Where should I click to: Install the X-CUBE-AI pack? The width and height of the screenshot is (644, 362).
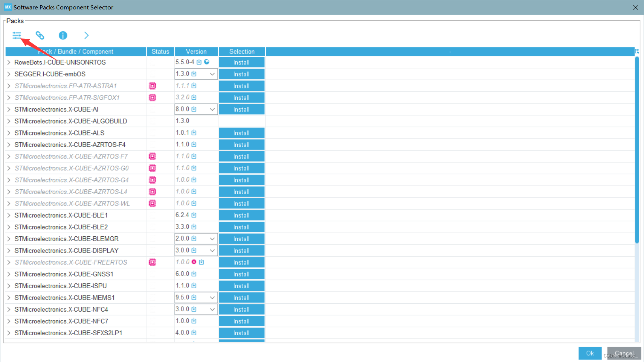(x=241, y=110)
